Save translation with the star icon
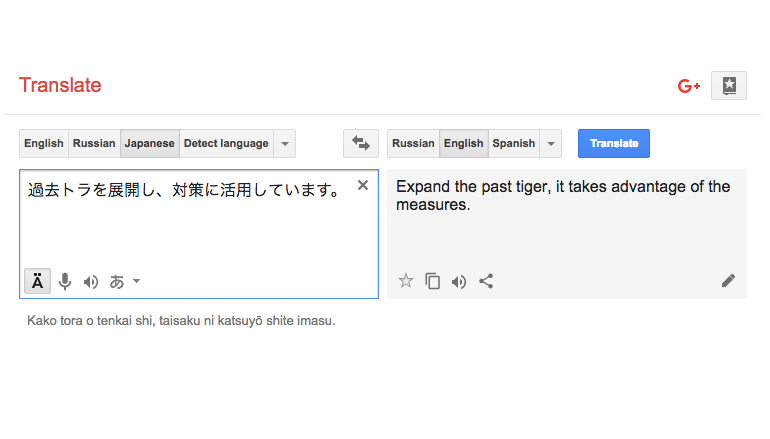This screenshot has width=770, height=439. click(x=406, y=281)
